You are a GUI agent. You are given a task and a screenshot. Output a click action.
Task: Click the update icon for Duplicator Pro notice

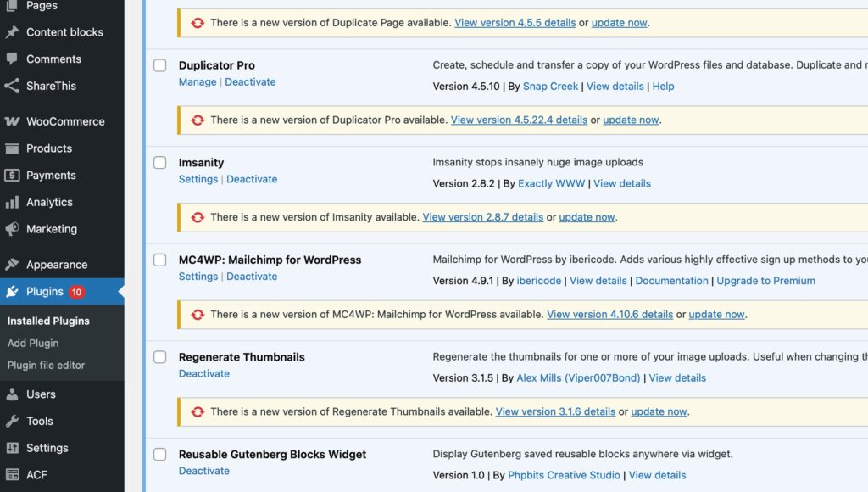pyautogui.click(x=198, y=120)
